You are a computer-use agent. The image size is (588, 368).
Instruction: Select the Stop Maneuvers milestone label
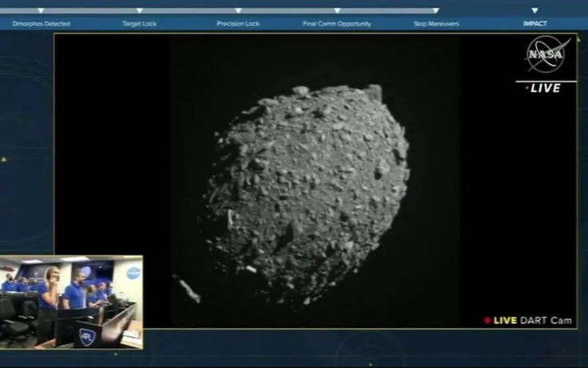pos(436,24)
